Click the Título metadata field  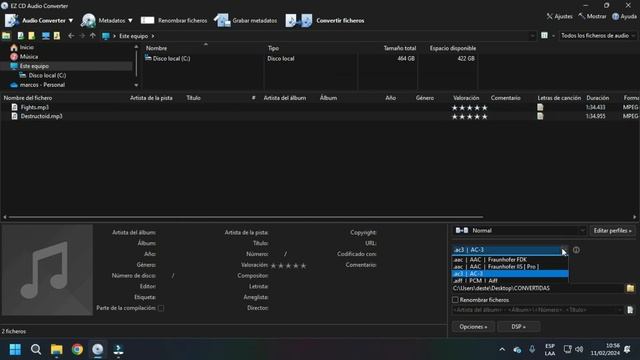[300, 243]
